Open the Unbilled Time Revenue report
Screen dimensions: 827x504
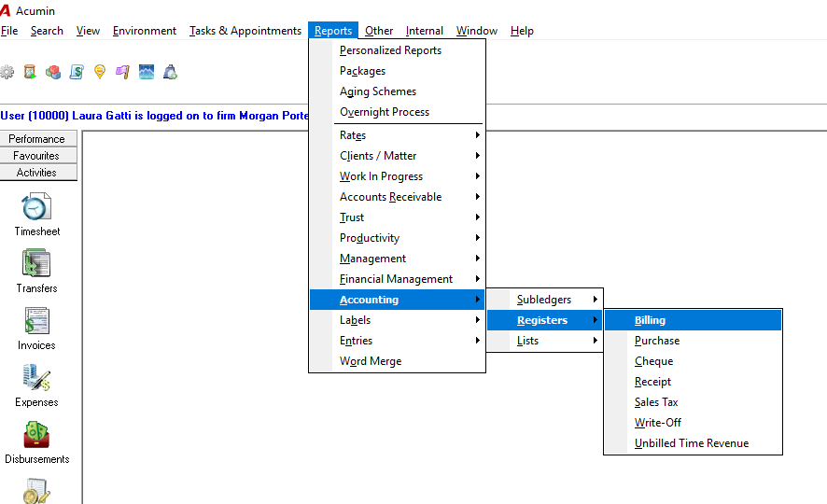click(693, 443)
